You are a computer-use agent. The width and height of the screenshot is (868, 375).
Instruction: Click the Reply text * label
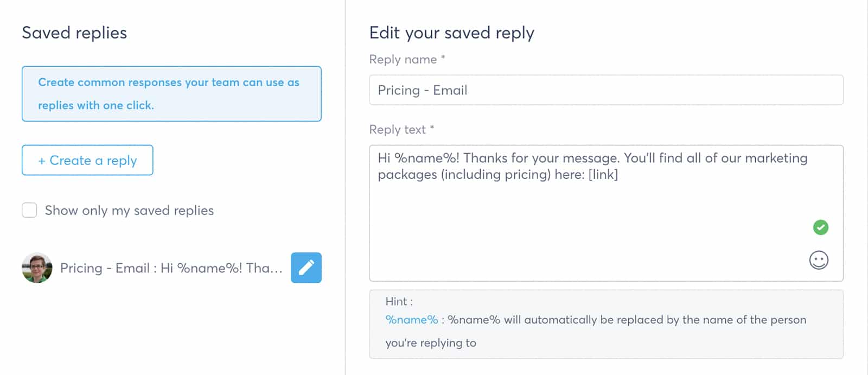click(x=401, y=130)
